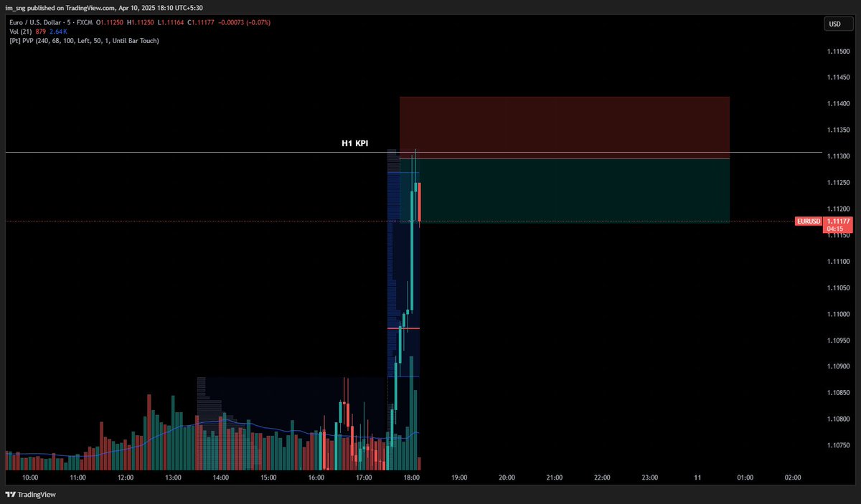This screenshot has width=861, height=504.
Task: Click the 1.10900 price axis label
Action: click(839, 366)
